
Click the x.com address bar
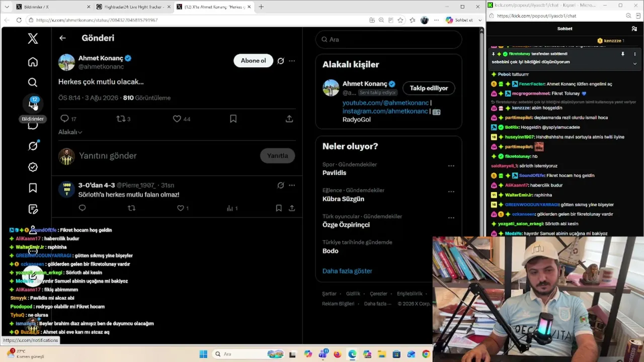(196, 20)
